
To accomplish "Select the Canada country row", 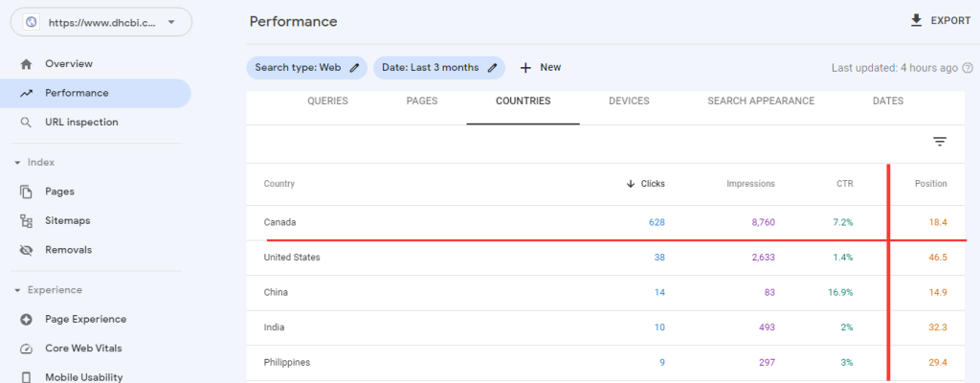I will coord(606,222).
